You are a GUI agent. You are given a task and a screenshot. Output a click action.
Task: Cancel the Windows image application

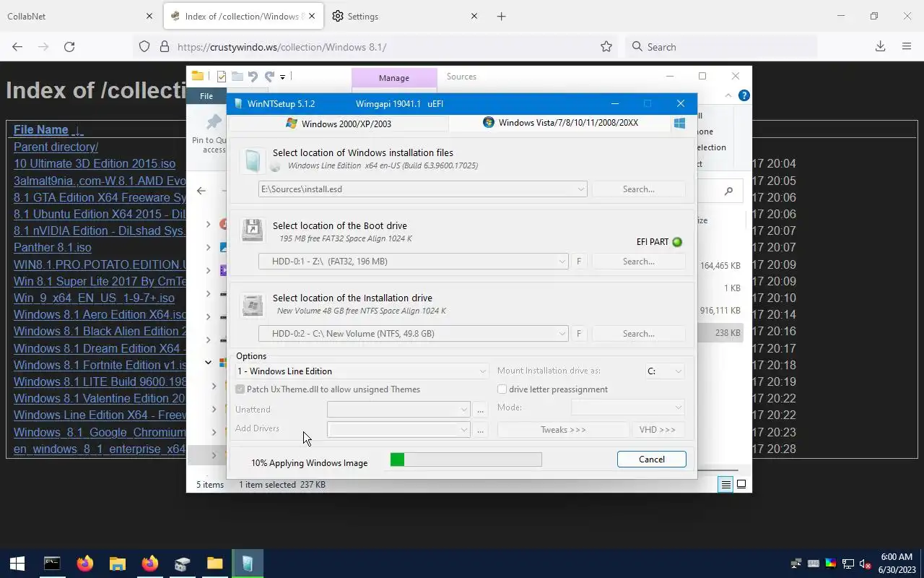(652, 460)
